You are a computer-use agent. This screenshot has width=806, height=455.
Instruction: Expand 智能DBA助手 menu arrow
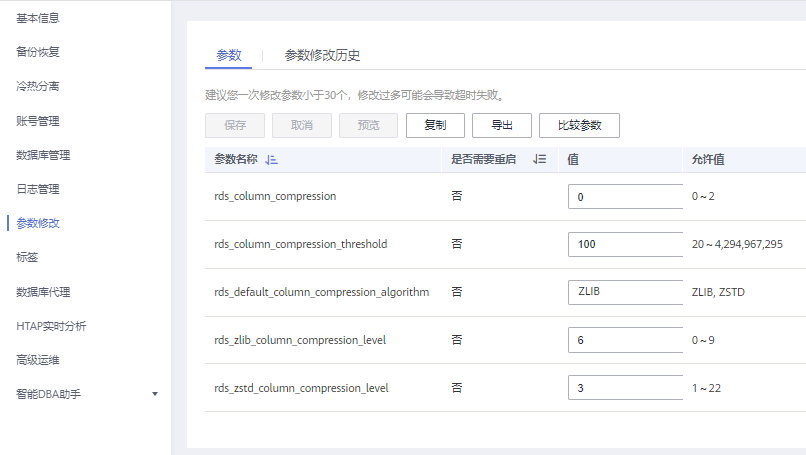click(x=155, y=394)
